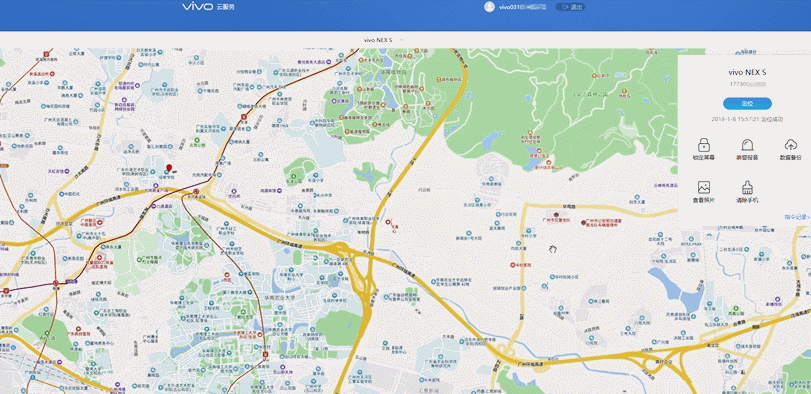Open the command records (指令记录) link

pos(797,217)
